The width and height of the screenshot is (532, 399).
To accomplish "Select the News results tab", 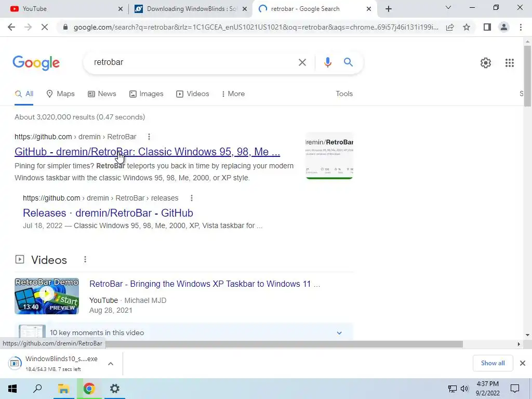I will click(x=102, y=94).
